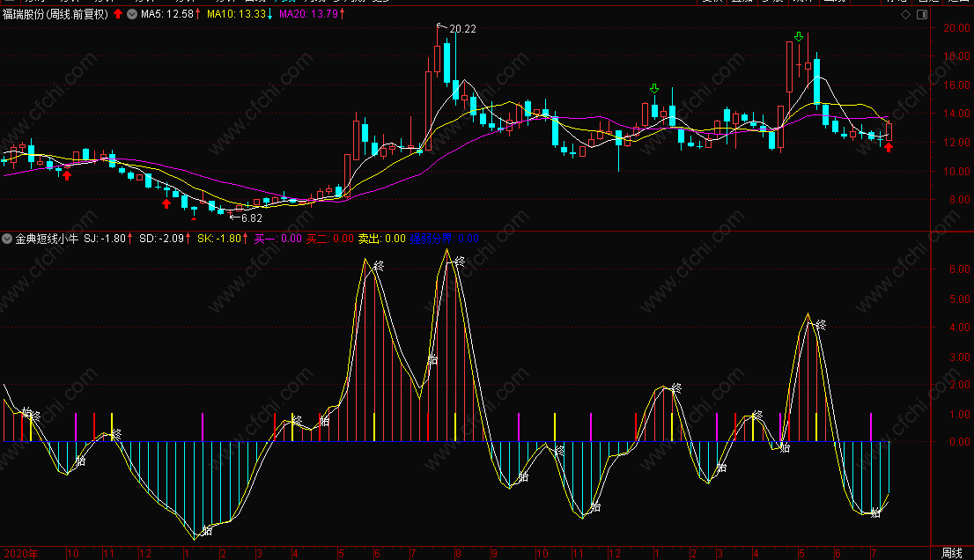Screen dimensions: 974x560
Task: Click the green down arrow signal near the 19.00 peak
Action: (x=799, y=37)
